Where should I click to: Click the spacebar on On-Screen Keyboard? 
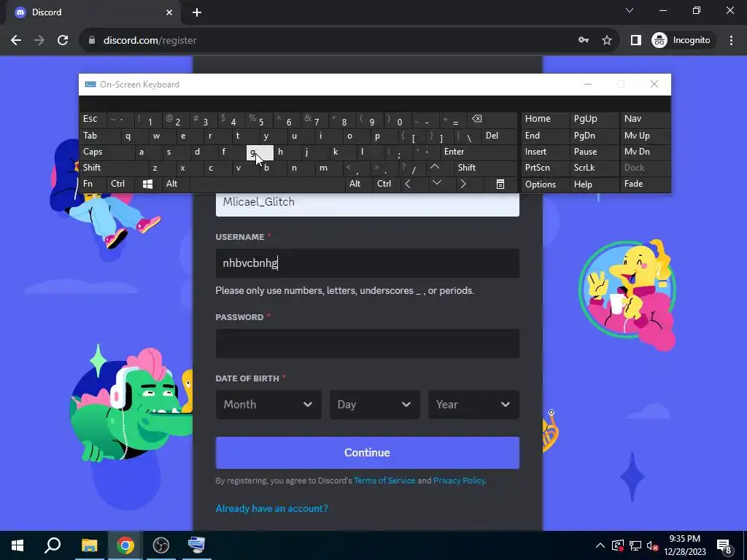tap(267, 184)
